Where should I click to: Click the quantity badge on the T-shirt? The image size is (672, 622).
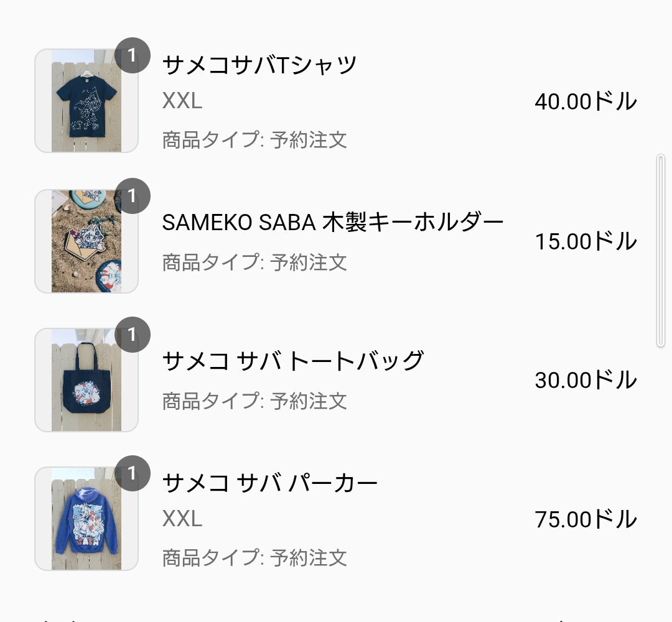(x=132, y=55)
